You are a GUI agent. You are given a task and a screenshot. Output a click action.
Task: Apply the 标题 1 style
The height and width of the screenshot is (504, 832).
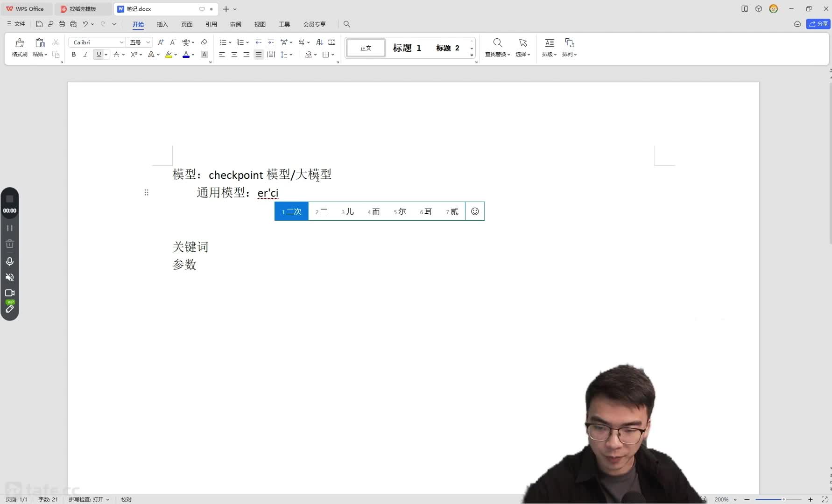point(407,48)
